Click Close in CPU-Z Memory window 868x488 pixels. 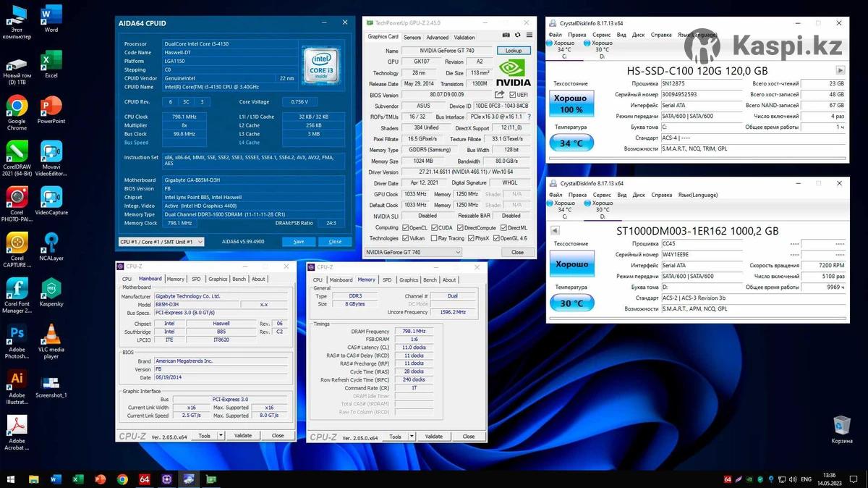click(x=469, y=437)
